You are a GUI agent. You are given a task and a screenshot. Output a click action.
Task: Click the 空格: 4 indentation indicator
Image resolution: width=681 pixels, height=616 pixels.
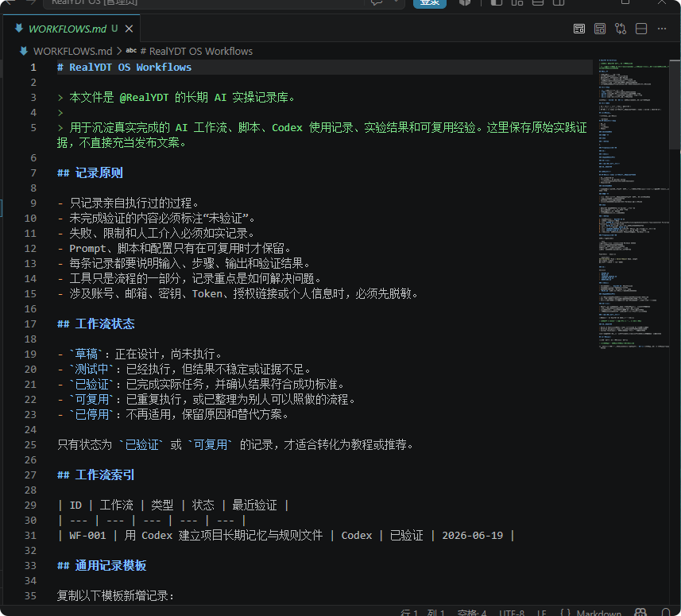[472, 613]
